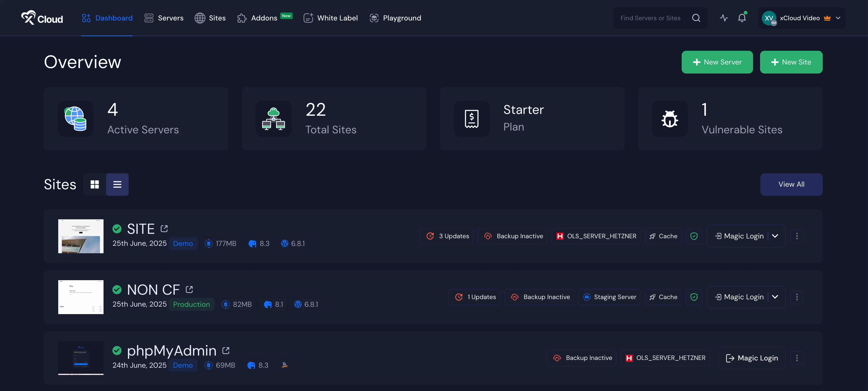Screen dimensions: 868x391
Task: Switch Sites to grid view
Action: [x=95, y=184]
